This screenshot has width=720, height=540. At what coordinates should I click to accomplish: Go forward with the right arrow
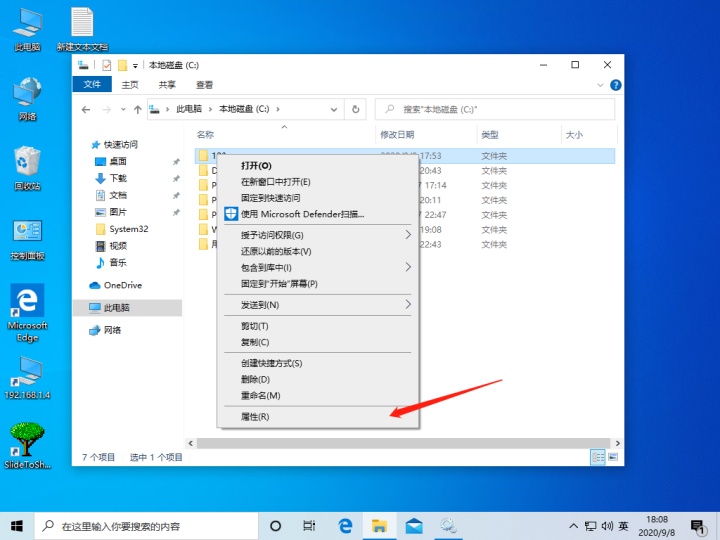[x=107, y=109]
